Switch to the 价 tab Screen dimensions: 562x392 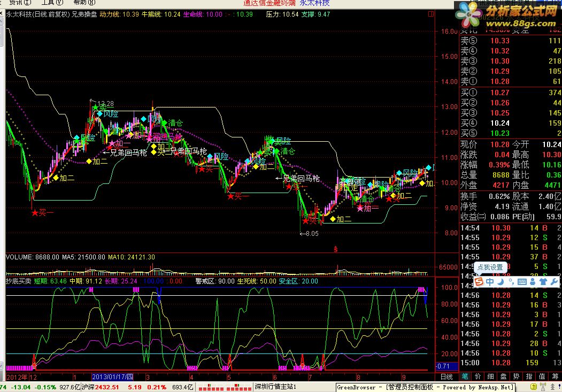[x=478, y=376]
